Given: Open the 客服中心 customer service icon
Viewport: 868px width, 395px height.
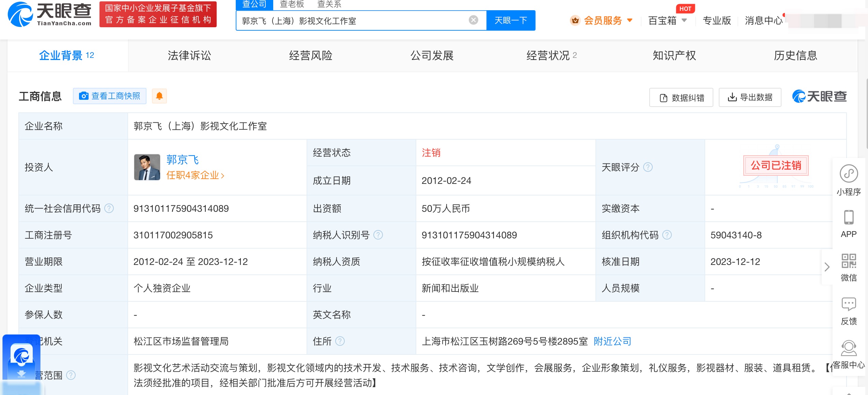Looking at the screenshot, I should coord(848,348).
